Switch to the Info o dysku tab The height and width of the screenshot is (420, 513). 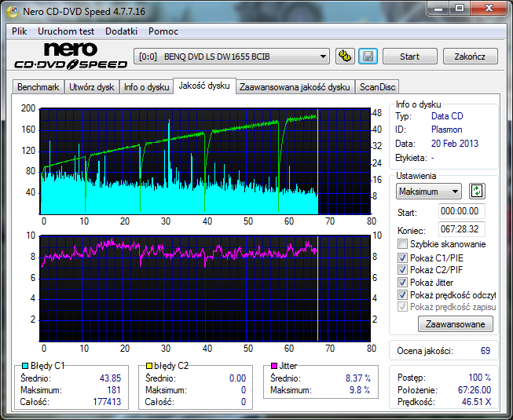(146, 87)
